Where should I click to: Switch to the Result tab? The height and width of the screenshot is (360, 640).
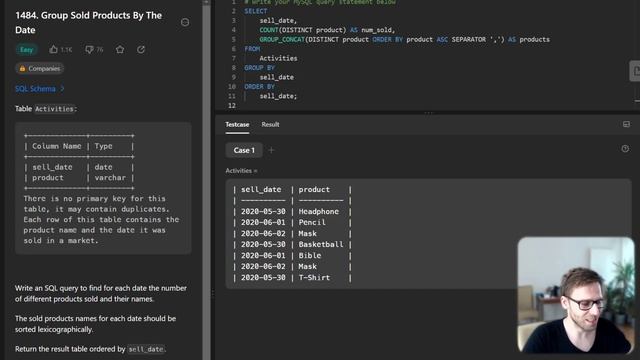pyautogui.click(x=270, y=124)
